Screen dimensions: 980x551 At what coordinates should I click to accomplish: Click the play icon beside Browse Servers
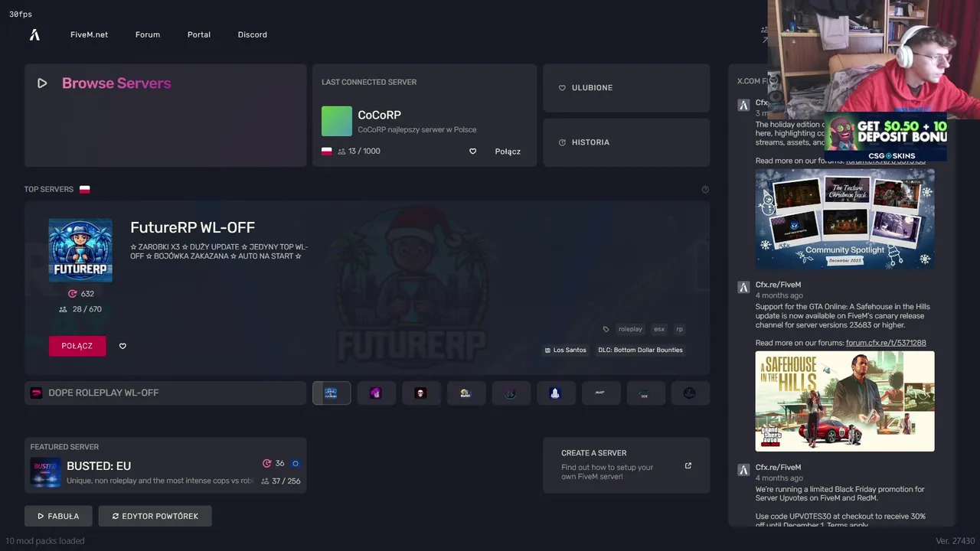click(x=42, y=83)
